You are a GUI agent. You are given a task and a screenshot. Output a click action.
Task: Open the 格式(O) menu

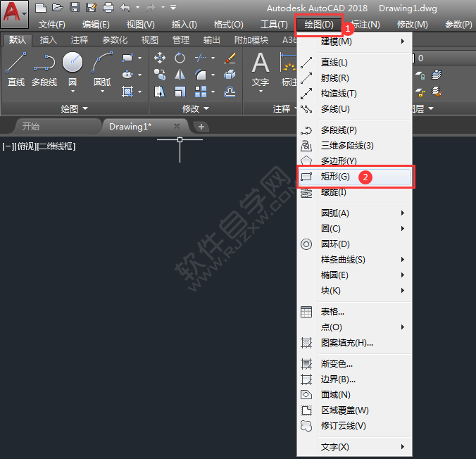(229, 24)
